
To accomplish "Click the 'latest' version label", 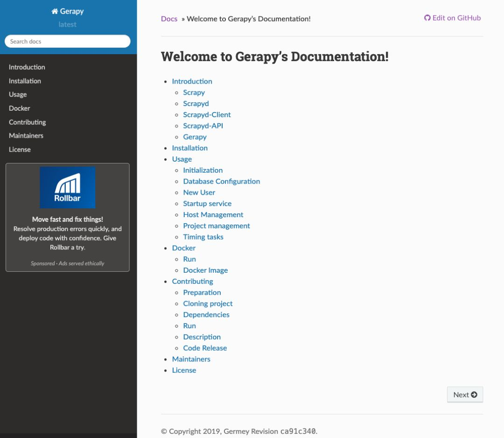I will [x=68, y=24].
